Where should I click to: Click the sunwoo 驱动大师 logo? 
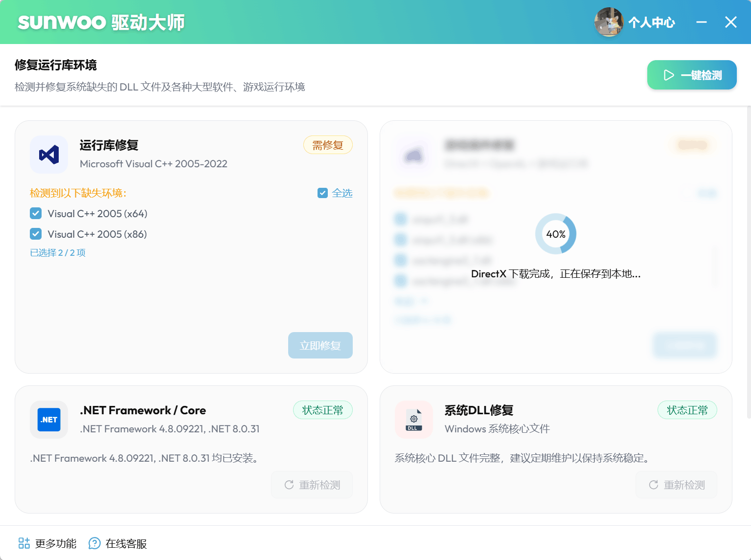[x=101, y=22]
